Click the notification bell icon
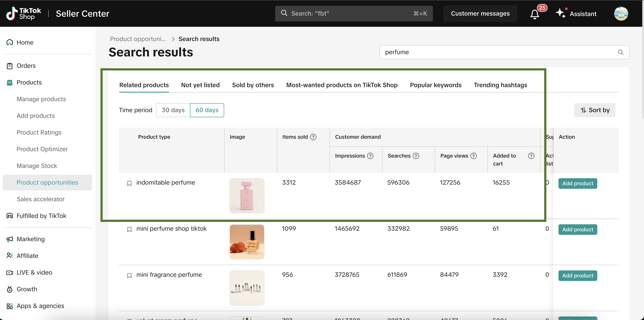Screen dimensions: 644x320 pos(535,14)
